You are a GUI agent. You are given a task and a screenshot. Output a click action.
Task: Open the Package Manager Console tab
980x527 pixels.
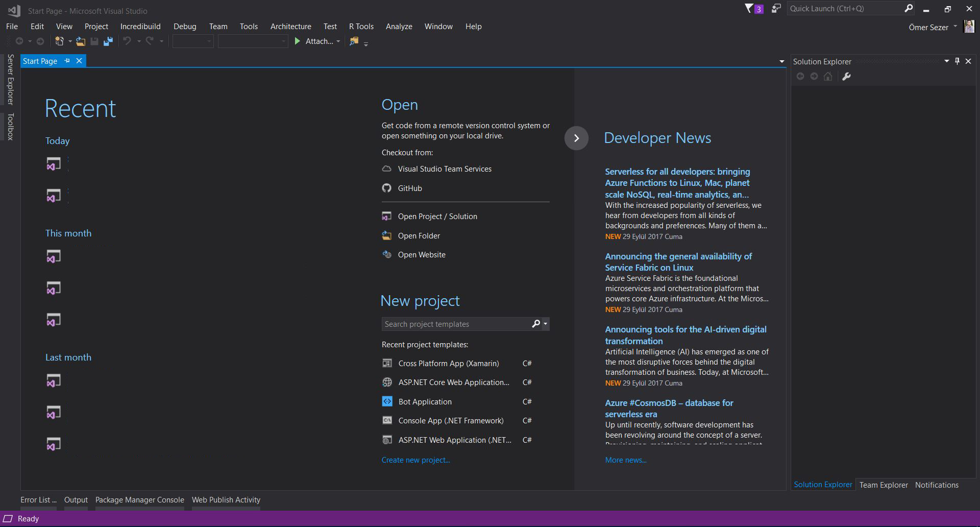point(140,500)
